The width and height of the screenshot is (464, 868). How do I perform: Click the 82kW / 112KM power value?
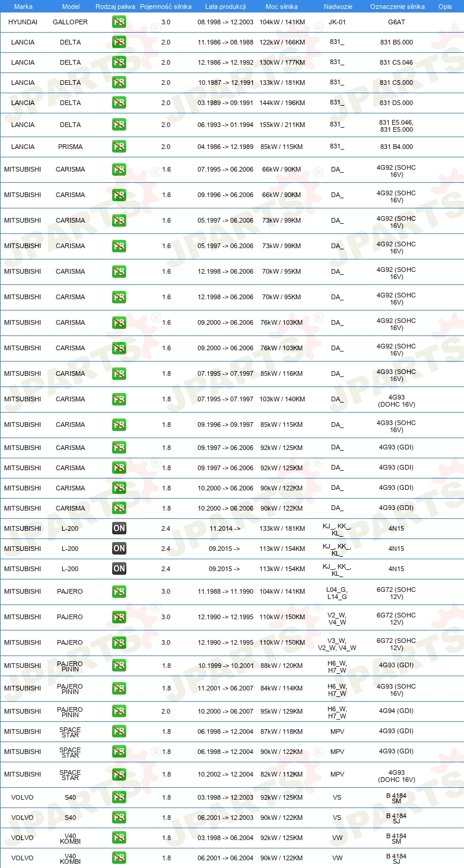coord(282,774)
